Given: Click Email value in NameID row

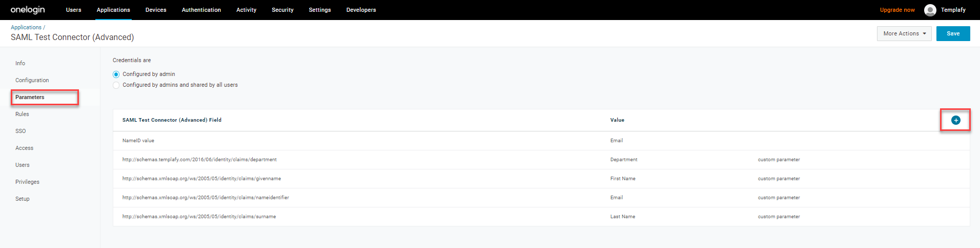Looking at the screenshot, I should (617, 141).
